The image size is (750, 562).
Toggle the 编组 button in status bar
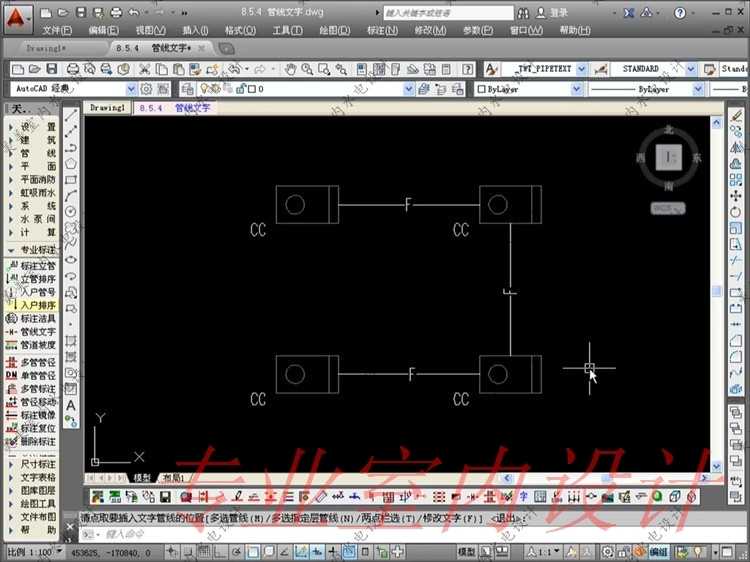[658, 552]
